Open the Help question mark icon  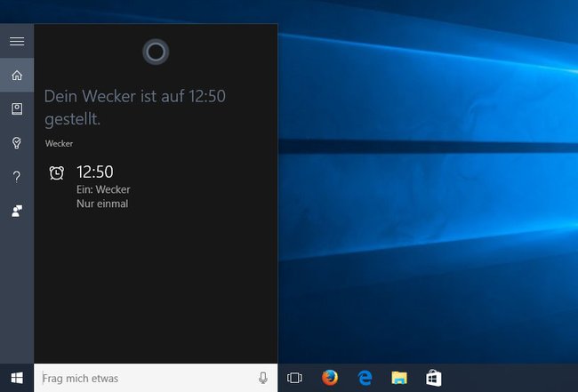pos(17,177)
